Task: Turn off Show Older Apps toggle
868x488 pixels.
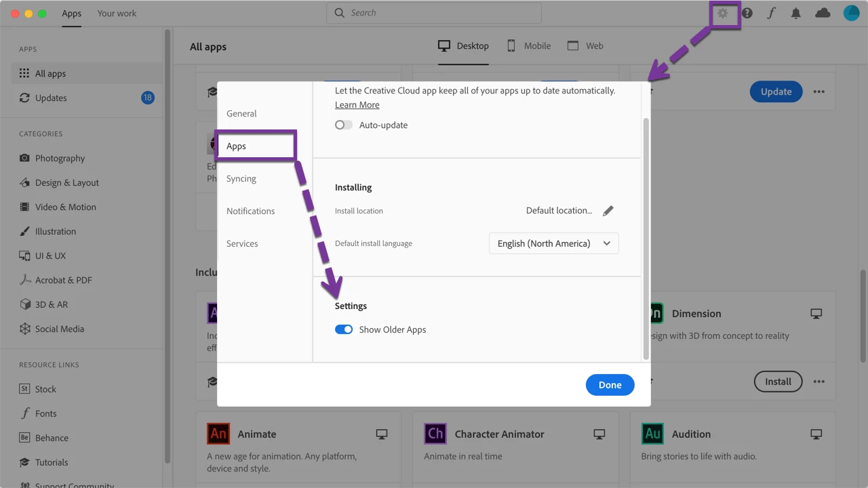Action: point(344,329)
